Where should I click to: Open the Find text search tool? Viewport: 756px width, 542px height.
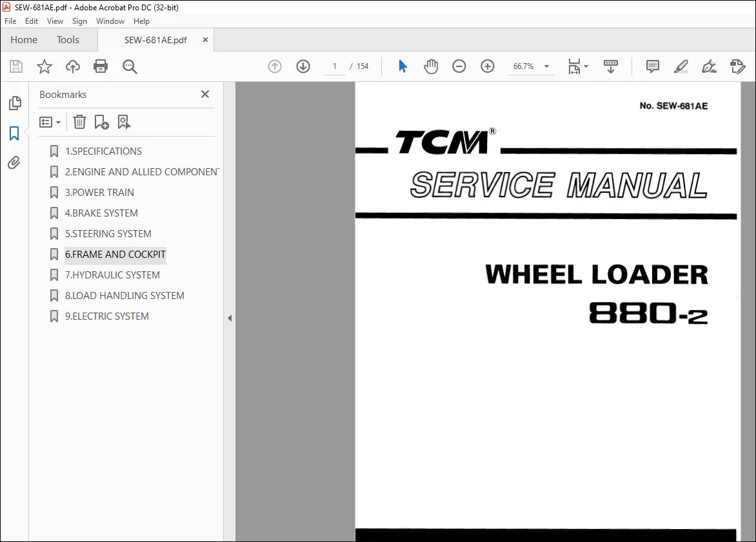click(130, 66)
